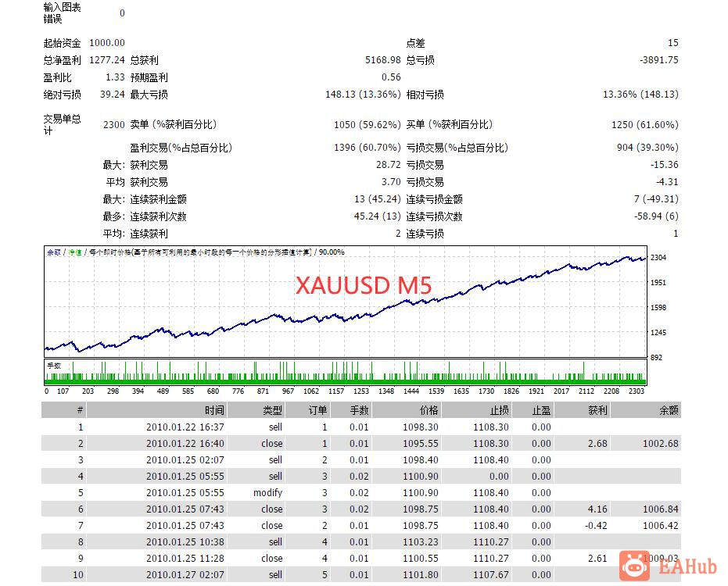The image size is (728, 586).
Task: Click the 1157 label on the trade-number axis
Action: (336, 391)
